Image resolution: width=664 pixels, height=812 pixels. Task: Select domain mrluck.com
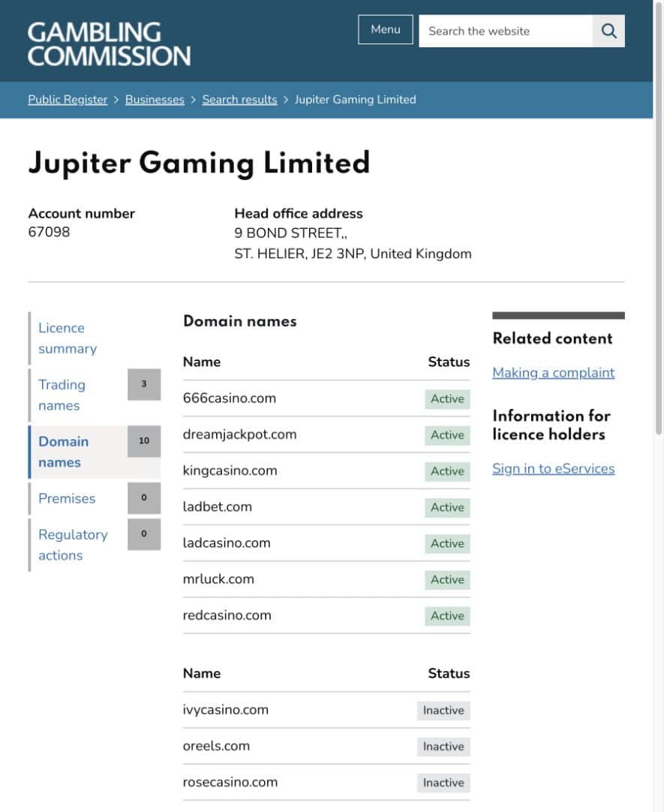[218, 579]
